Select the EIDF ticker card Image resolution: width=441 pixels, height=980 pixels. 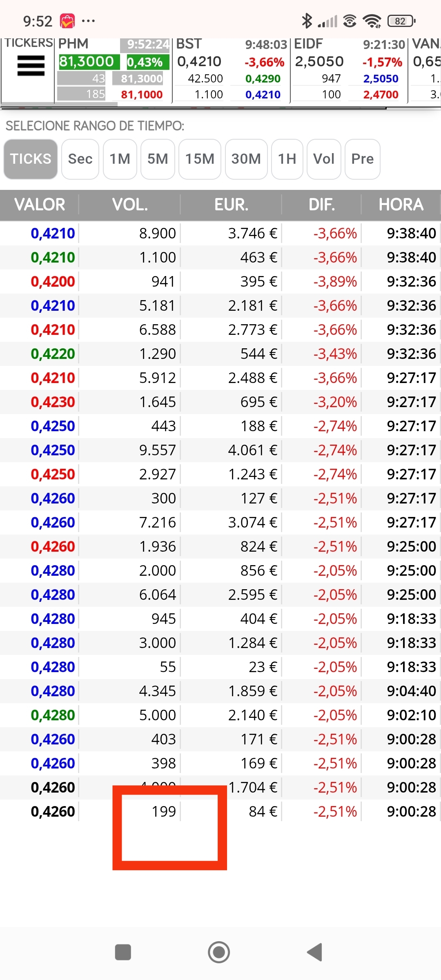click(x=349, y=69)
